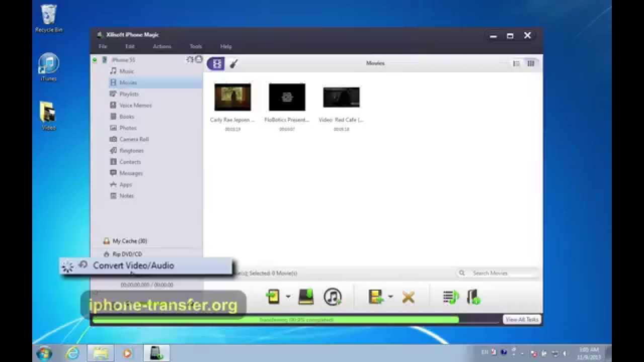Expand the add to playlist dropdown arrow
644x362 pixels.
[390, 297]
